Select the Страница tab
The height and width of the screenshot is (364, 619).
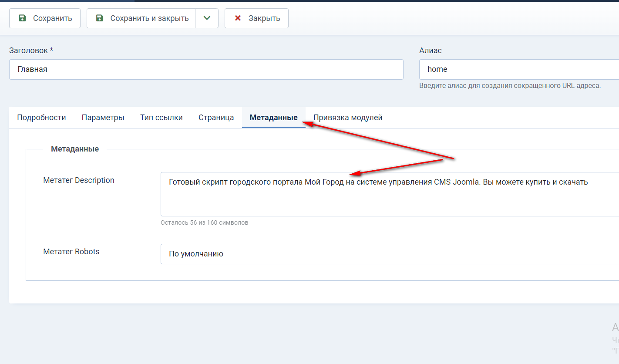pos(216,118)
